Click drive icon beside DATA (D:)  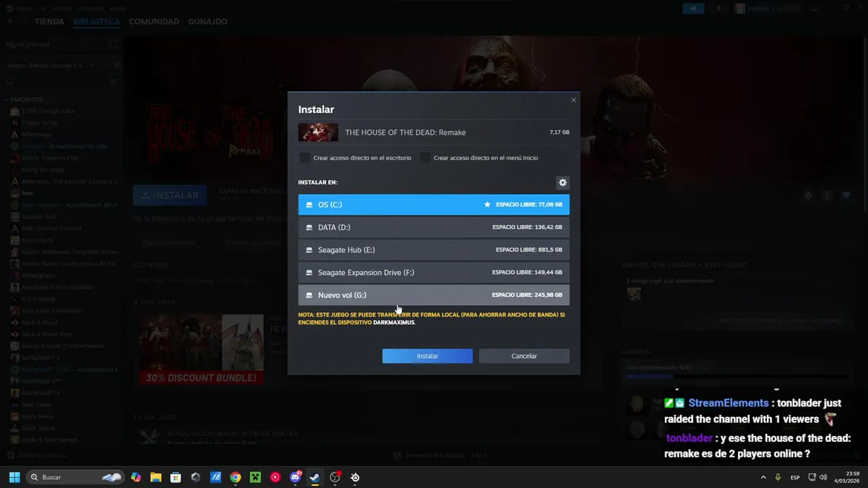(309, 228)
